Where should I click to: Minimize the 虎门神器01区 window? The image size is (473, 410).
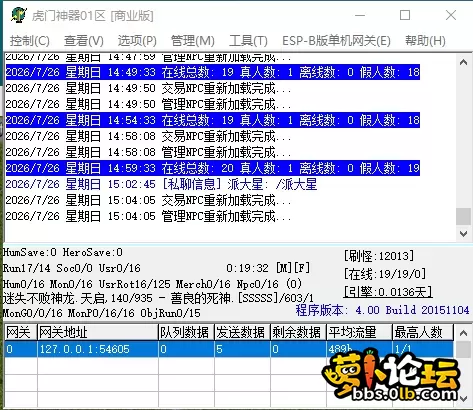[360, 15]
